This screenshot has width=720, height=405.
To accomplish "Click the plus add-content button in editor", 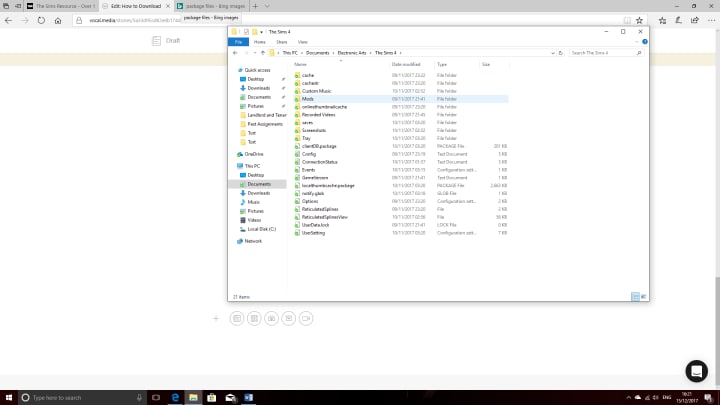I will click(x=216, y=318).
